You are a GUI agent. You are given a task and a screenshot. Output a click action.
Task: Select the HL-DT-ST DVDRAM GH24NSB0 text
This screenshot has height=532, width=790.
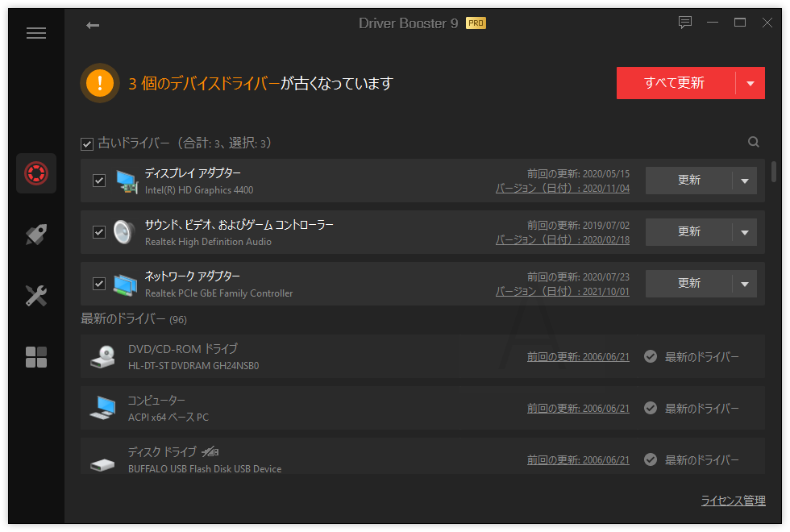193,366
